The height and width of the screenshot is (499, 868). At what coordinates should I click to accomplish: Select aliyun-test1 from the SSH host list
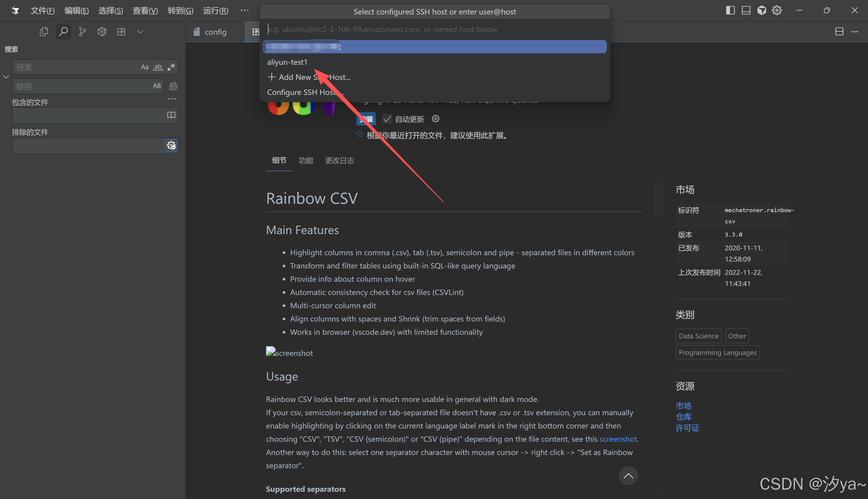(287, 62)
